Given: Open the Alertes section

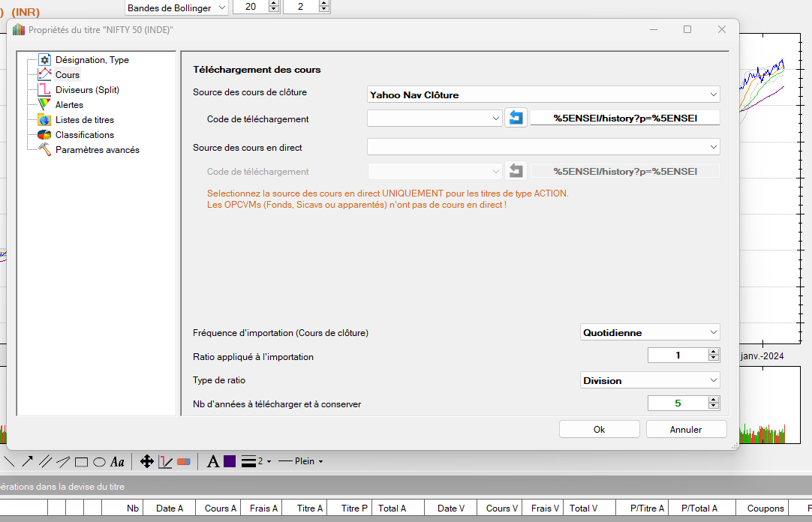Looking at the screenshot, I should (69, 105).
